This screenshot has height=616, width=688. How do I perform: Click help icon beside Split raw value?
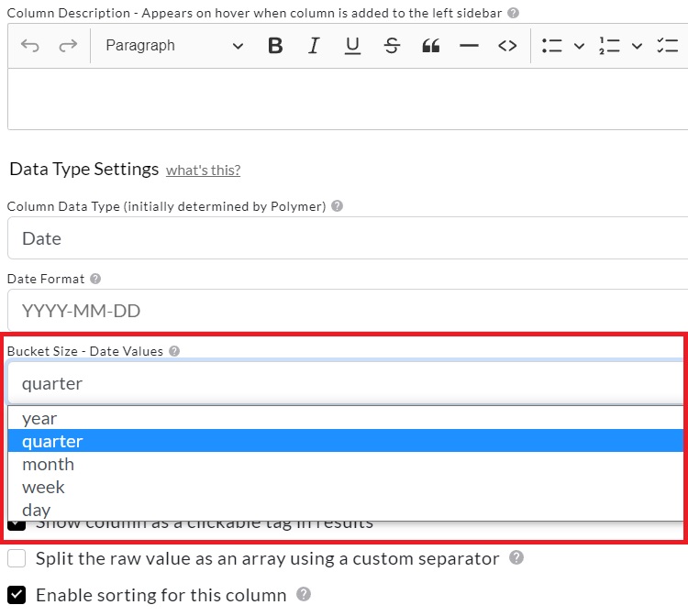coord(516,557)
